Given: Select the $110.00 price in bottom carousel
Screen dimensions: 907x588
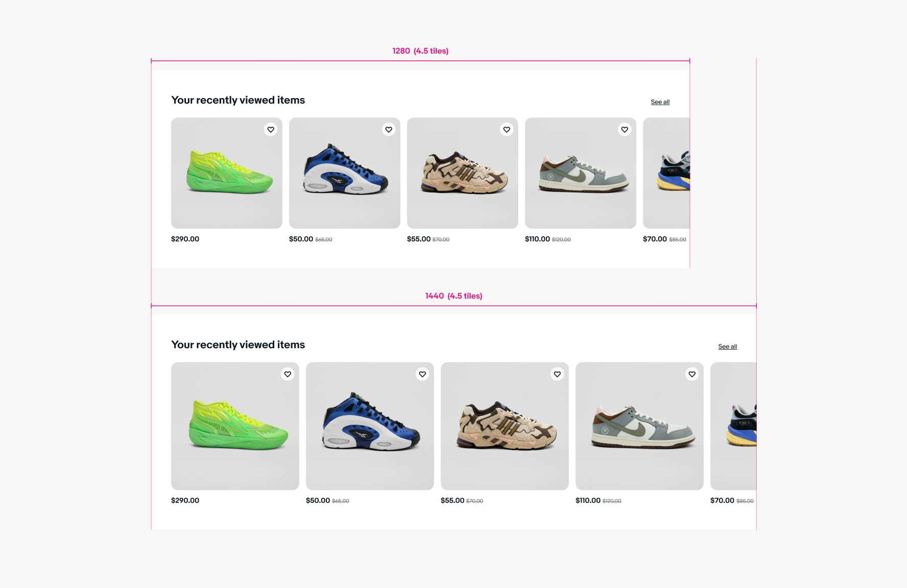Looking at the screenshot, I should (x=588, y=501).
